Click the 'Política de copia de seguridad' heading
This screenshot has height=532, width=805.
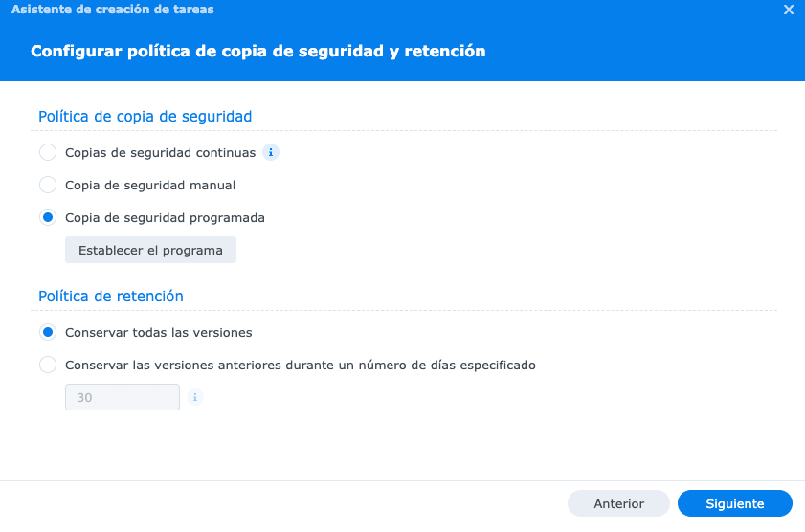click(x=145, y=116)
